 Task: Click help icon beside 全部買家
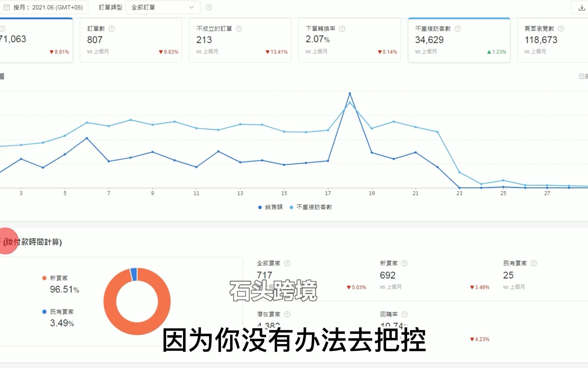[x=287, y=263]
